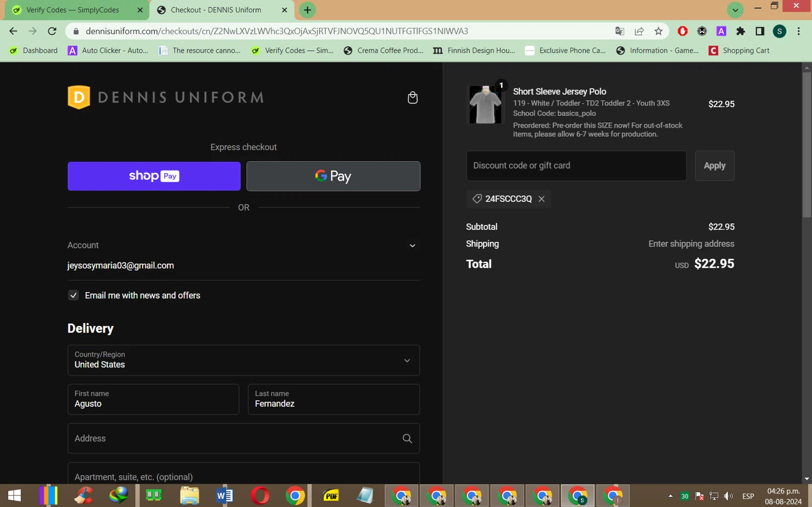The image size is (812, 507).
Task: Open the Chrome profile avatar S
Action: point(780,31)
